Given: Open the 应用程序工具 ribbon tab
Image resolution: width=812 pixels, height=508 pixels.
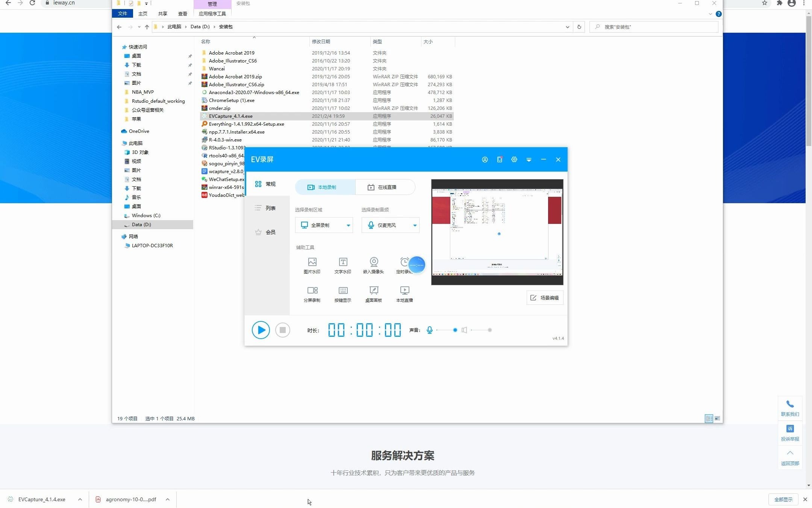Looking at the screenshot, I should [212, 14].
